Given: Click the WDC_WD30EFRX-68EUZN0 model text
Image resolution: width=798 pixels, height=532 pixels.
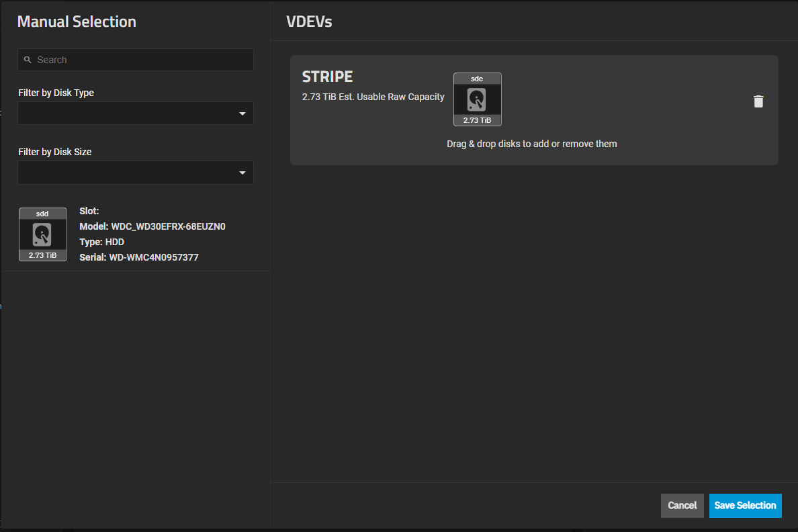Looking at the screenshot, I should (x=168, y=226).
